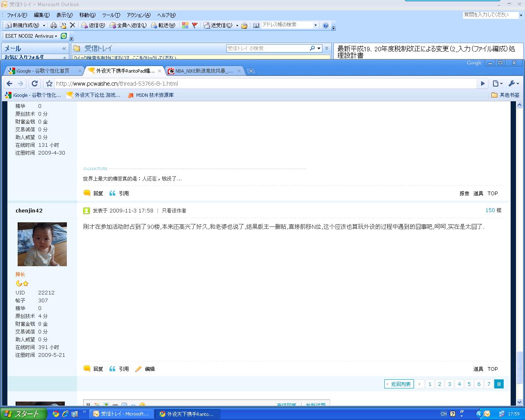Click Outlook's print icon

54,25
